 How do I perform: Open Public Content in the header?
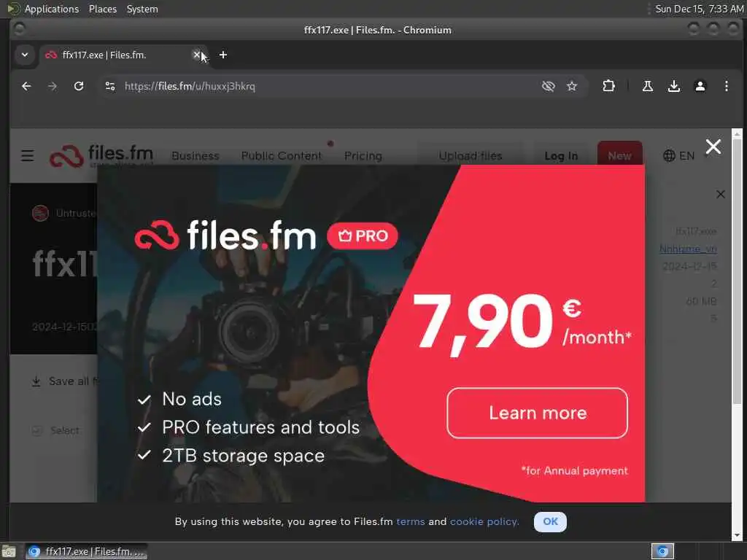pos(281,156)
